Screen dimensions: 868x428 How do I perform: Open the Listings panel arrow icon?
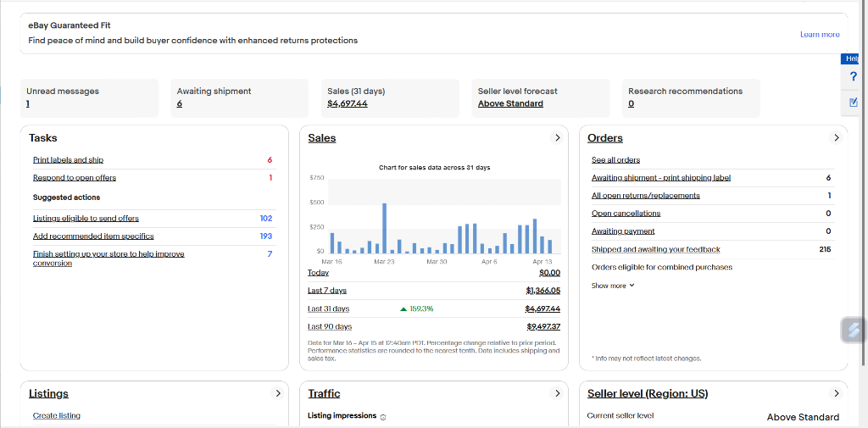point(278,393)
